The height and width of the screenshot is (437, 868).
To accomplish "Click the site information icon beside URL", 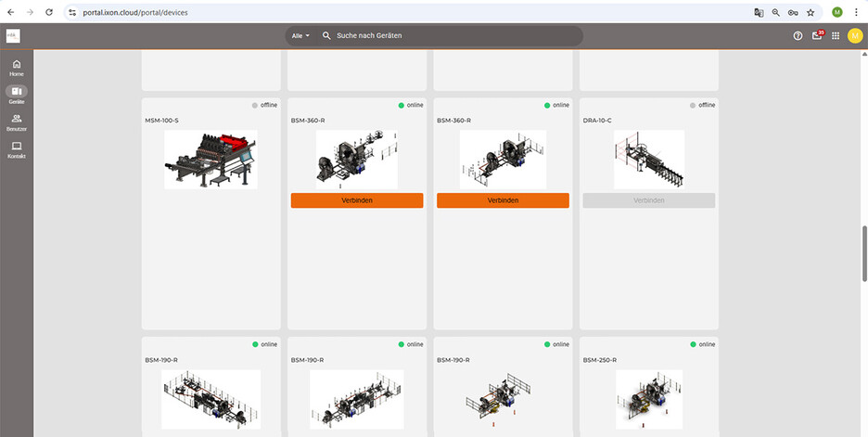I will click(72, 12).
